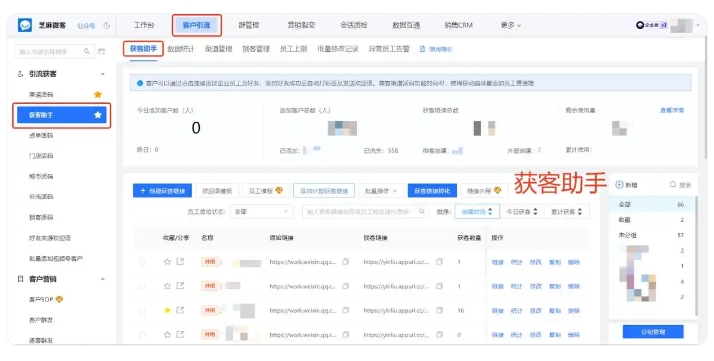Image resolution: width=714 pixels, height=361 pixels.
Task: Click the blue info icon in notice banner
Action: tap(140, 83)
